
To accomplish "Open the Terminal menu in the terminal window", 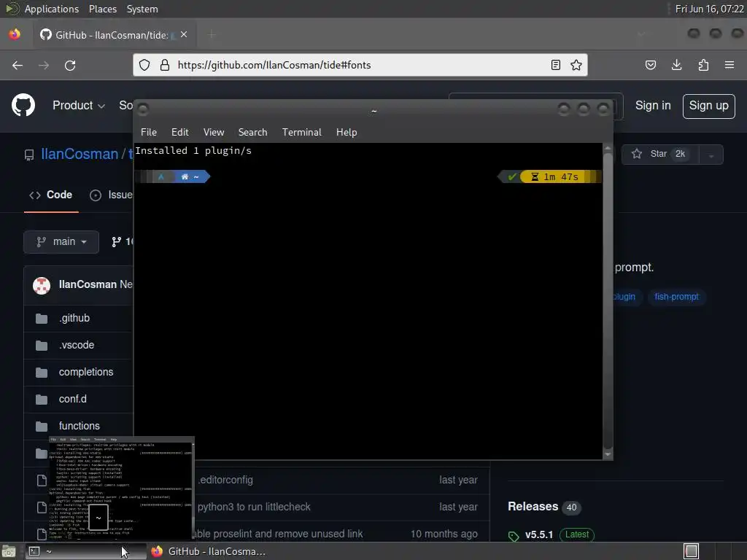I will click(301, 133).
